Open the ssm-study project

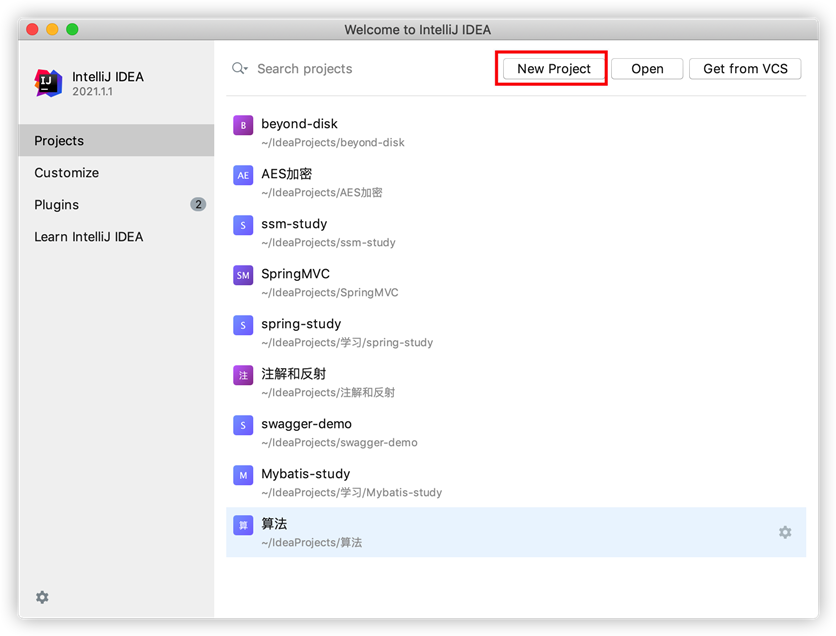point(516,232)
